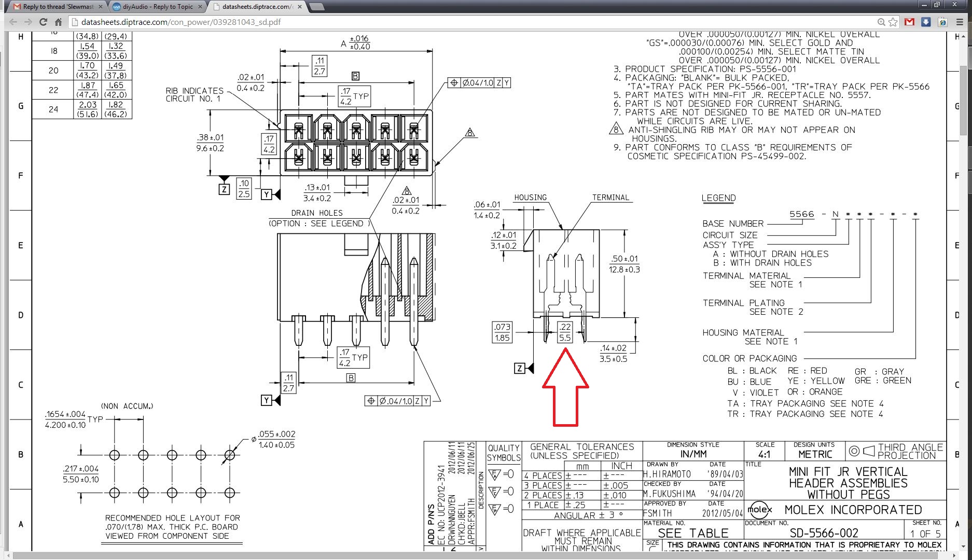Viewport: 972px width, 560px height.
Task: Click the page icon beside the URL
Action: (74, 22)
